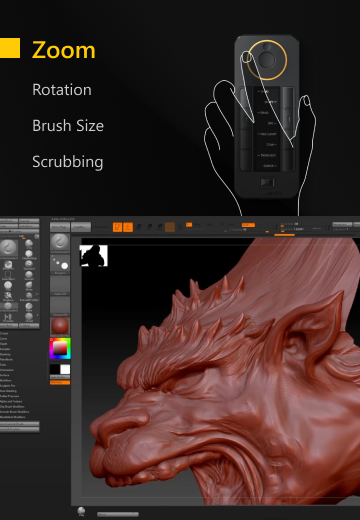Expand the Alpha and Texture submenu

click(11, 401)
